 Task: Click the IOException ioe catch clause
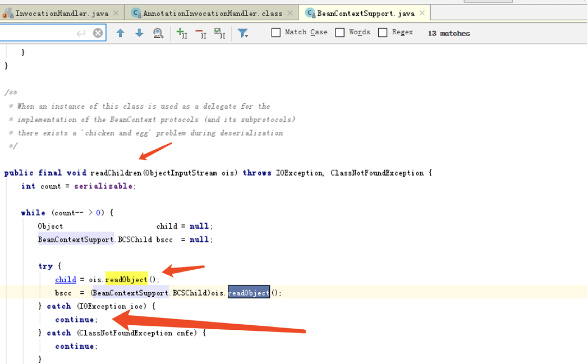pos(97,306)
